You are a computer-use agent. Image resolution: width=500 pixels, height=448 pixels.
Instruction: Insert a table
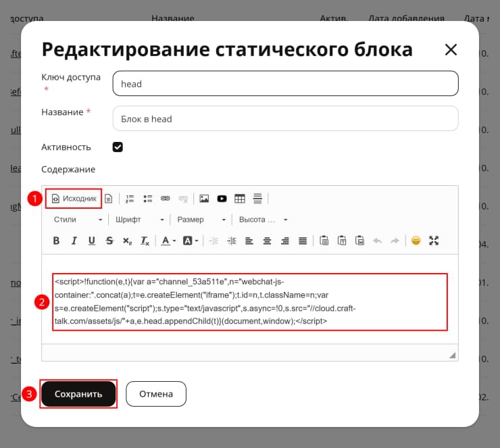(x=240, y=199)
